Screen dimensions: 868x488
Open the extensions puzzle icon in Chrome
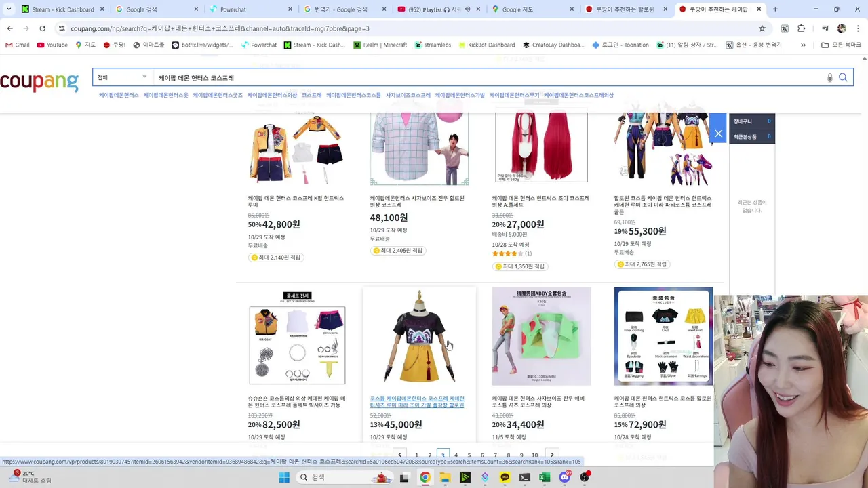coord(801,28)
